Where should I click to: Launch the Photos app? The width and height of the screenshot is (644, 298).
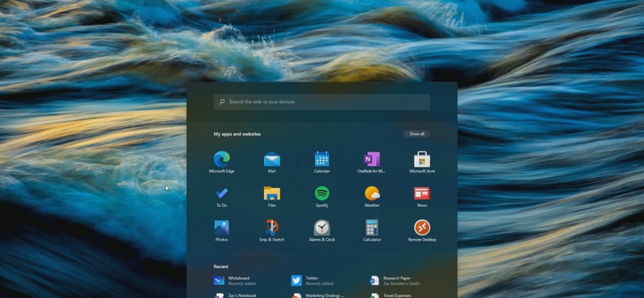(222, 230)
